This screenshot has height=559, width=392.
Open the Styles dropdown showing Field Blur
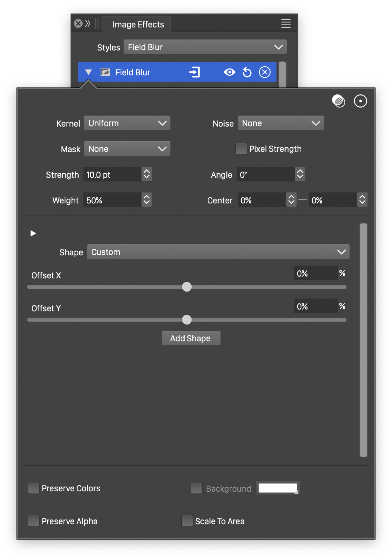coord(205,47)
